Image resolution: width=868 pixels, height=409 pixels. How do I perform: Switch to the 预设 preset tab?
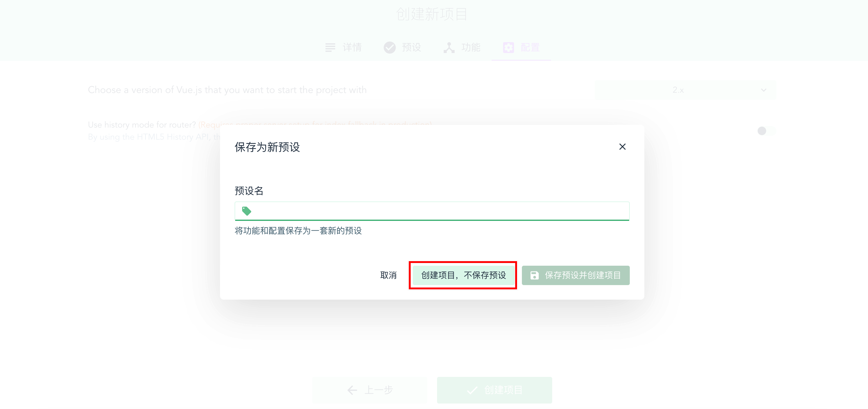(403, 48)
